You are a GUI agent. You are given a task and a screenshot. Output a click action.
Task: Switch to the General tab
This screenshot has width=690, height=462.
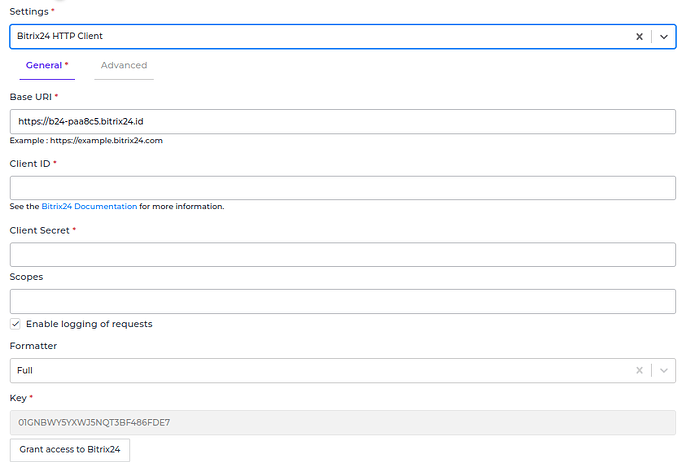(47, 66)
